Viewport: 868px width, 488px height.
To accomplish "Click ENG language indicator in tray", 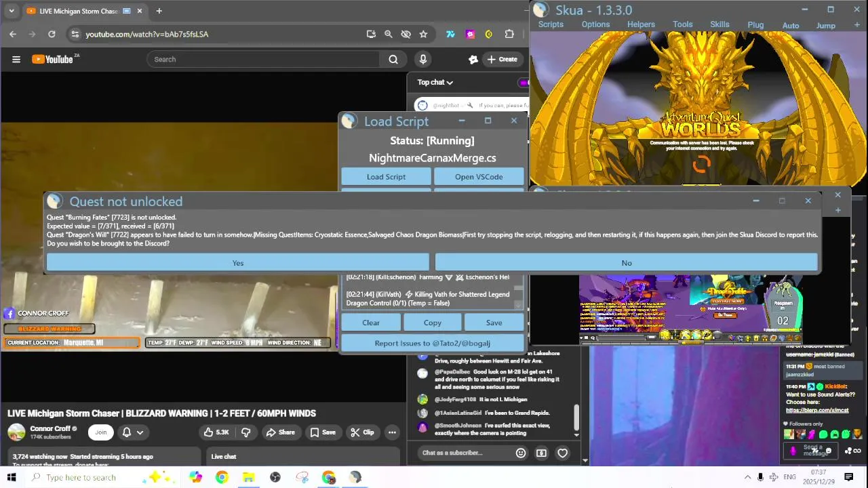I will coord(789,477).
